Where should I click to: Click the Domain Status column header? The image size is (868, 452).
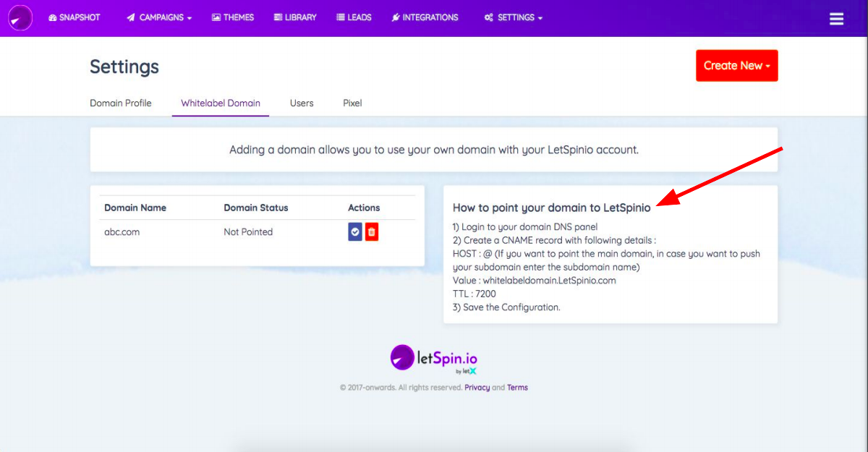pos(256,208)
